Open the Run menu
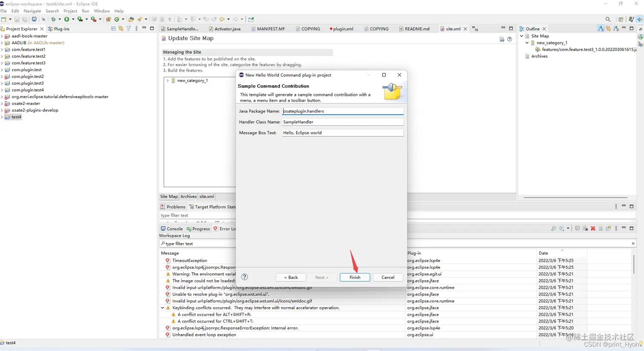 tap(86, 11)
